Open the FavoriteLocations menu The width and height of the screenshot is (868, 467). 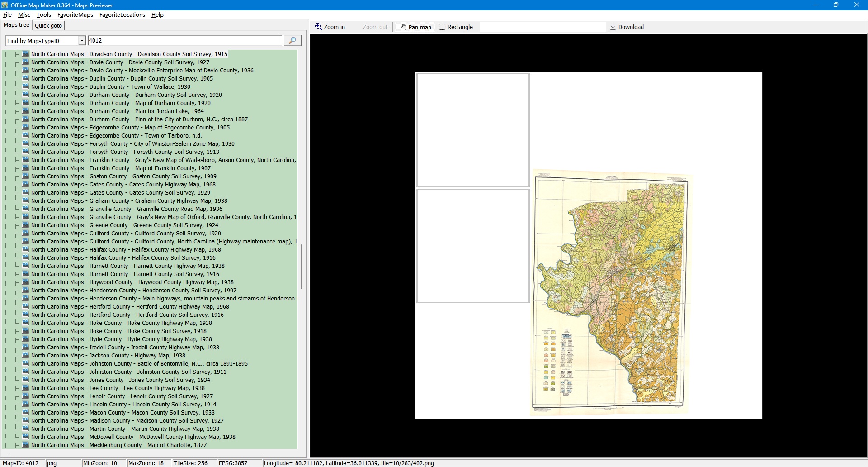122,15
